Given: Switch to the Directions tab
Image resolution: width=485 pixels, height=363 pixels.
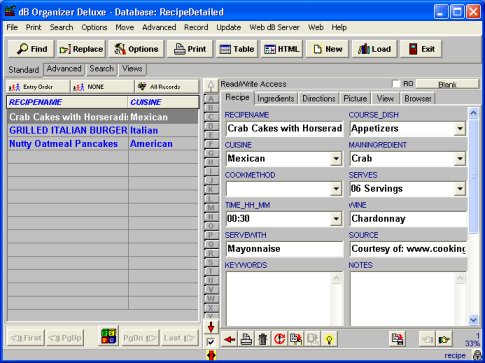Looking at the screenshot, I should pyautogui.click(x=319, y=99).
